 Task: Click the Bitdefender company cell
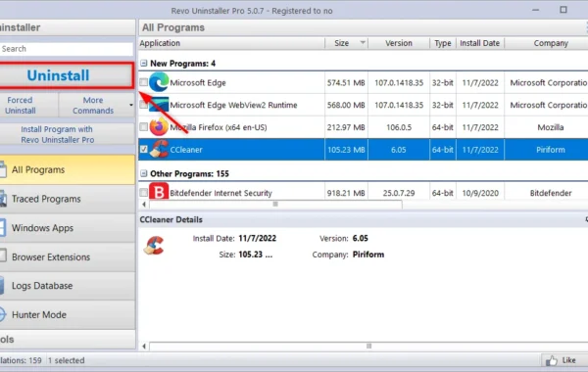[551, 193]
